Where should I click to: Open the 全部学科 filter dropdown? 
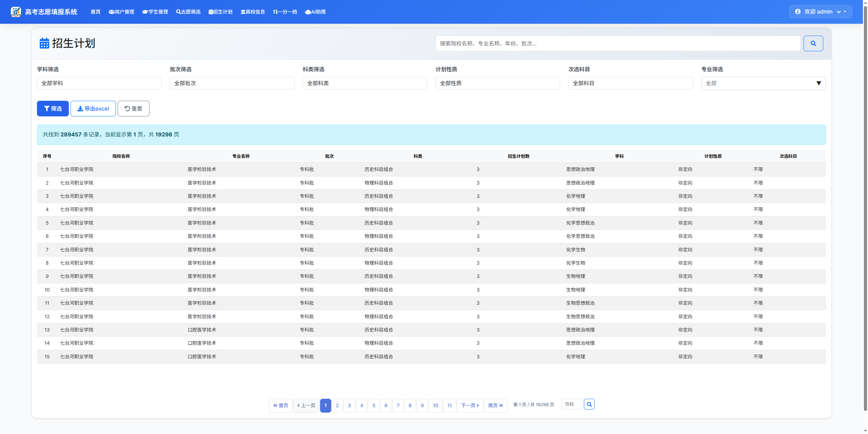[x=99, y=83]
